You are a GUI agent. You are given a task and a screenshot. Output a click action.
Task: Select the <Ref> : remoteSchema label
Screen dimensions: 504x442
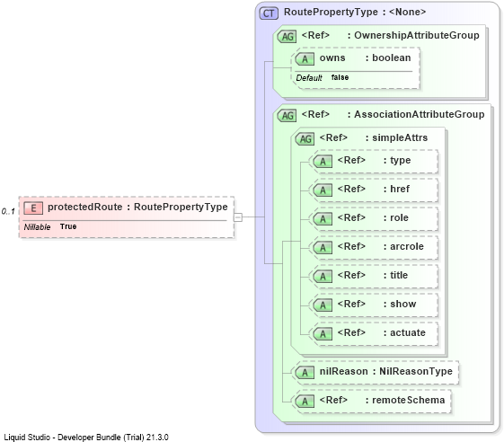(382, 400)
